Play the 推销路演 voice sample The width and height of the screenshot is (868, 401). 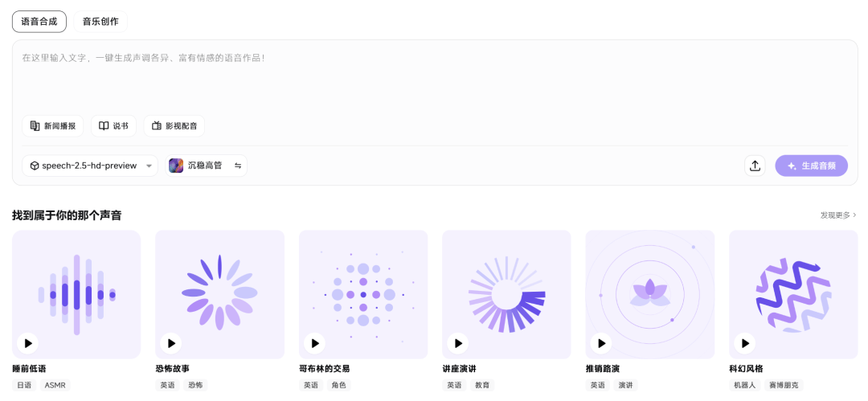coord(601,343)
